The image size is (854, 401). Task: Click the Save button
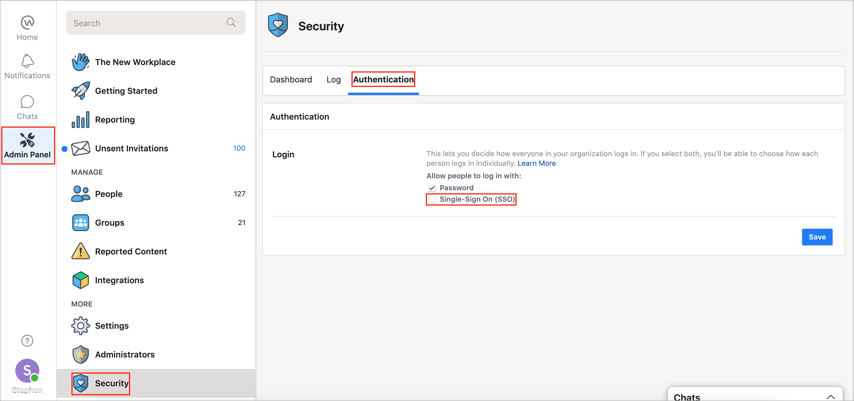(x=816, y=237)
